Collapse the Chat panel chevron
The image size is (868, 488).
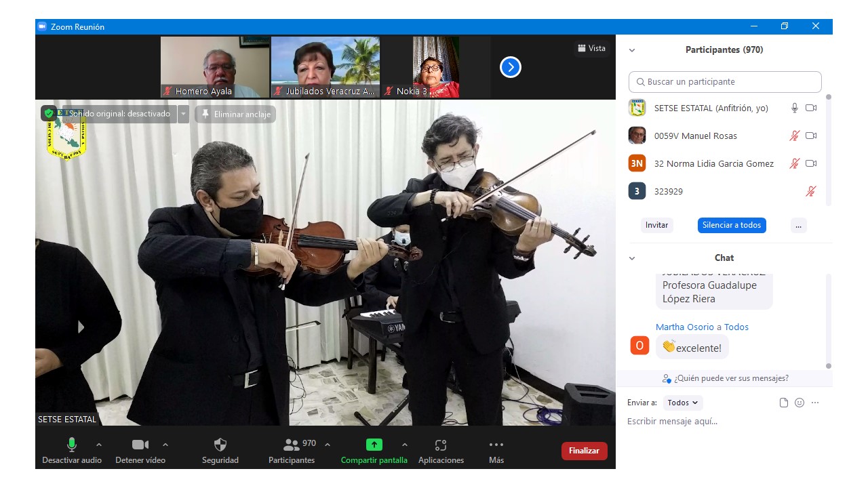(632, 258)
